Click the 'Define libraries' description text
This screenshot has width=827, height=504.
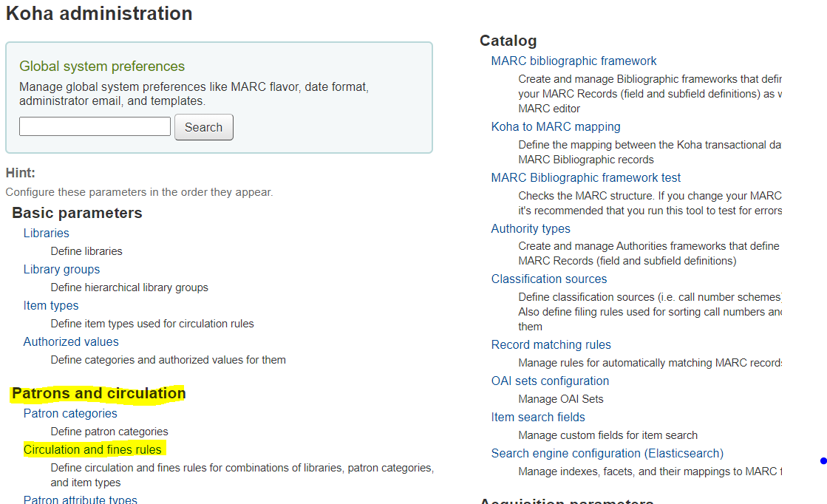(x=86, y=251)
